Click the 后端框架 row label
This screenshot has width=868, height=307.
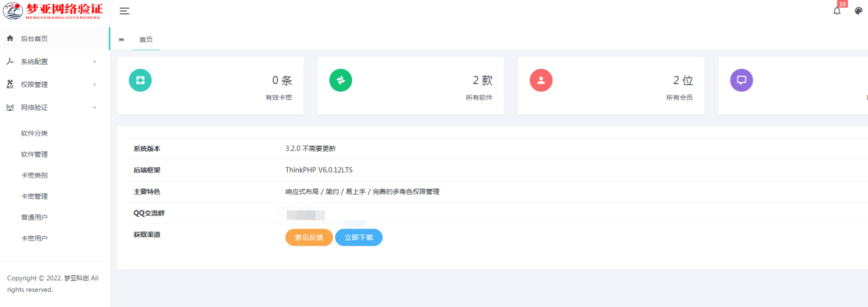tap(147, 170)
